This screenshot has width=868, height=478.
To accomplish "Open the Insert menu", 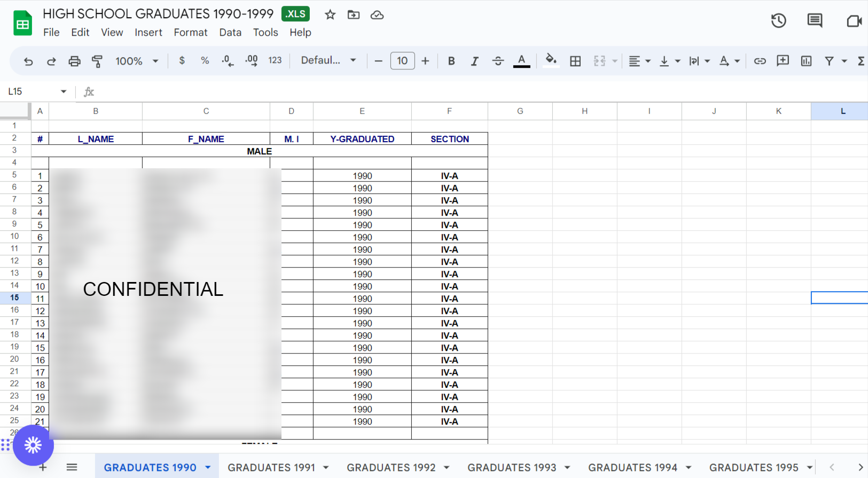I will tap(148, 33).
